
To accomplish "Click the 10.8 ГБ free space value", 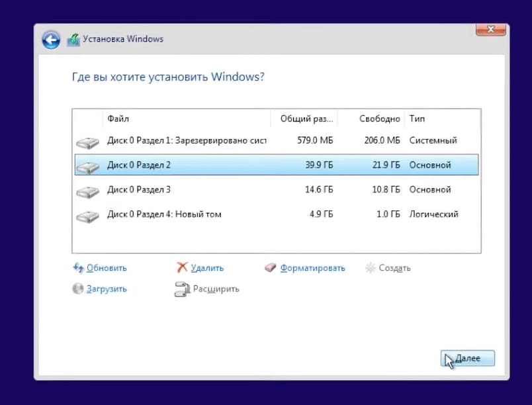I will tap(386, 190).
